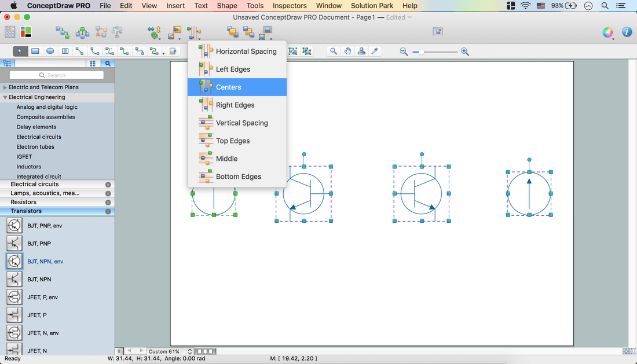Open the color wheel picker
This screenshot has height=364, width=637.
point(607,32)
